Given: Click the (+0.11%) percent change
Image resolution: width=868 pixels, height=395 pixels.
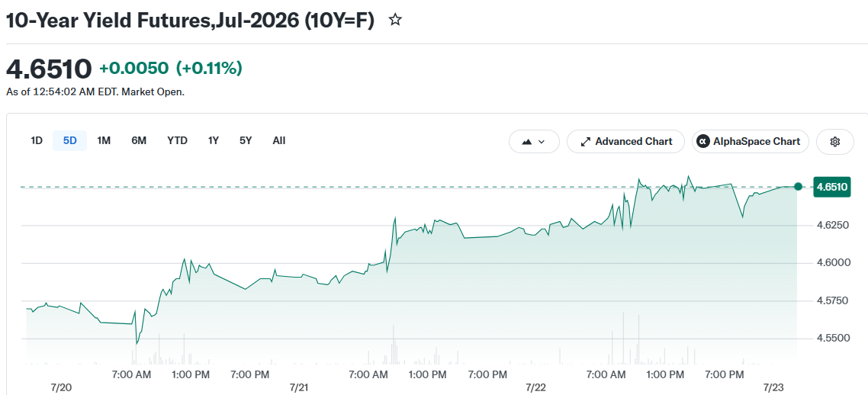Looking at the screenshot, I should coord(209,69).
